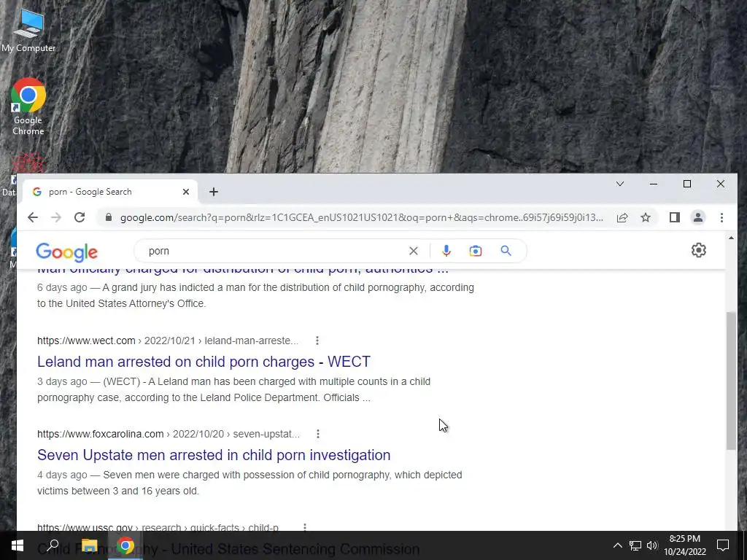Open the Windows notification center
This screenshot has height=560, width=747.
point(723,545)
